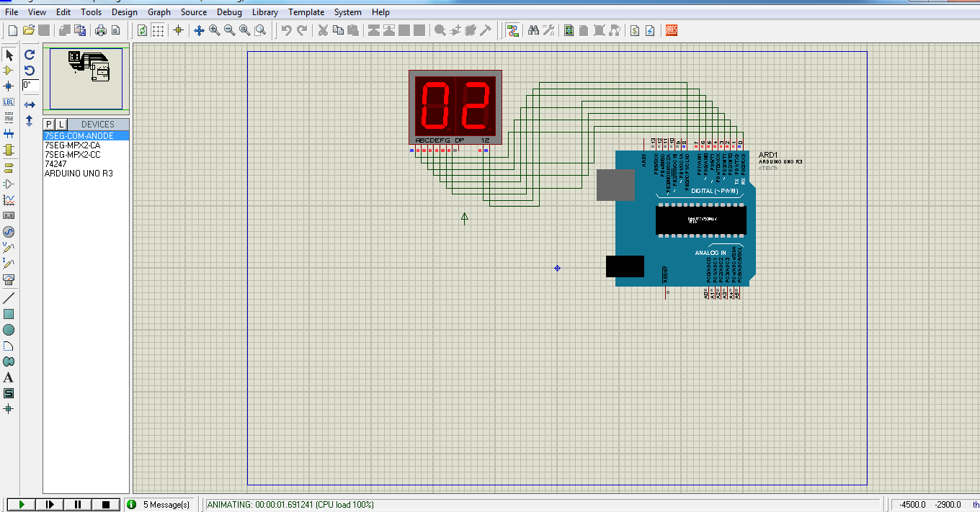Image resolution: width=980 pixels, height=512 pixels.
Task: Open the File menu
Action: pyautogui.click(x=12, y=12)
